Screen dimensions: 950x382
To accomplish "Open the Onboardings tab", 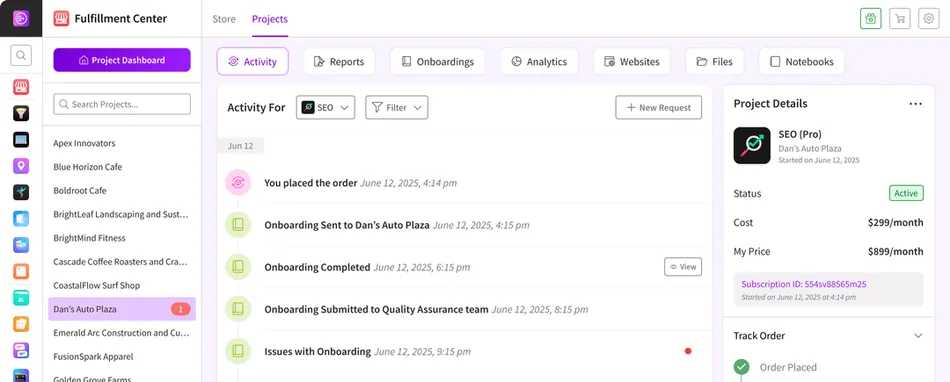I will click(437, 62).
